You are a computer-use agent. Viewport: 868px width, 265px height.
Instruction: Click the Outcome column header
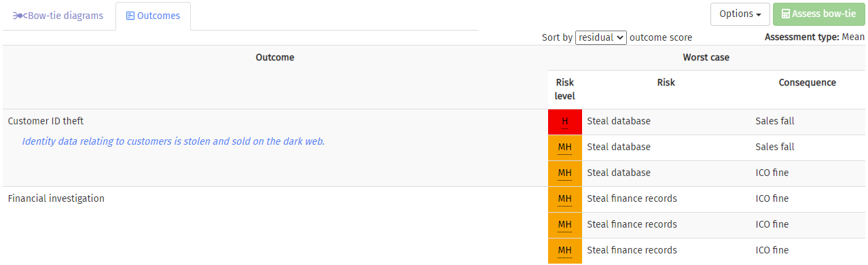click(x=275, y=58)
